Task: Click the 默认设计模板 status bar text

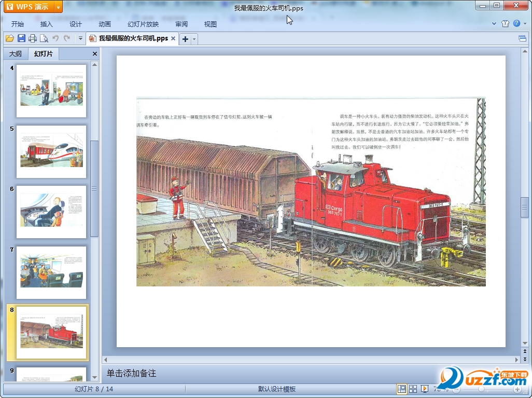Action: pyautogui.click(x=276, y=389)
